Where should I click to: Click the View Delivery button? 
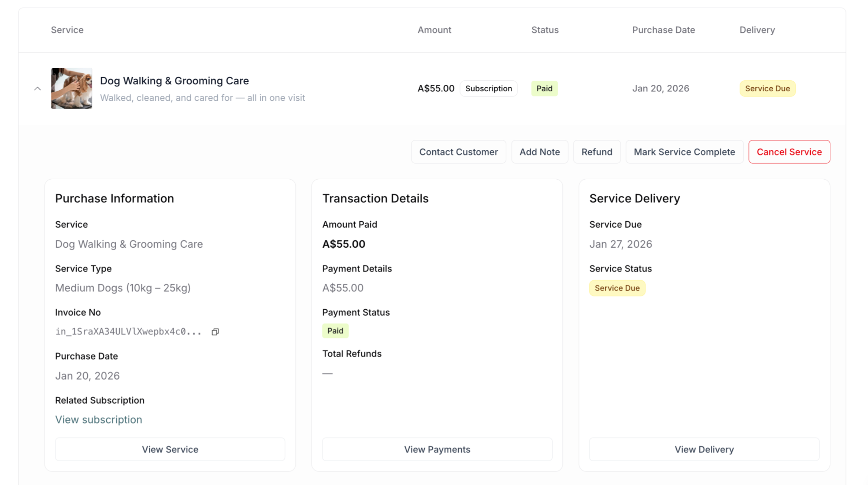click(704, 449)
